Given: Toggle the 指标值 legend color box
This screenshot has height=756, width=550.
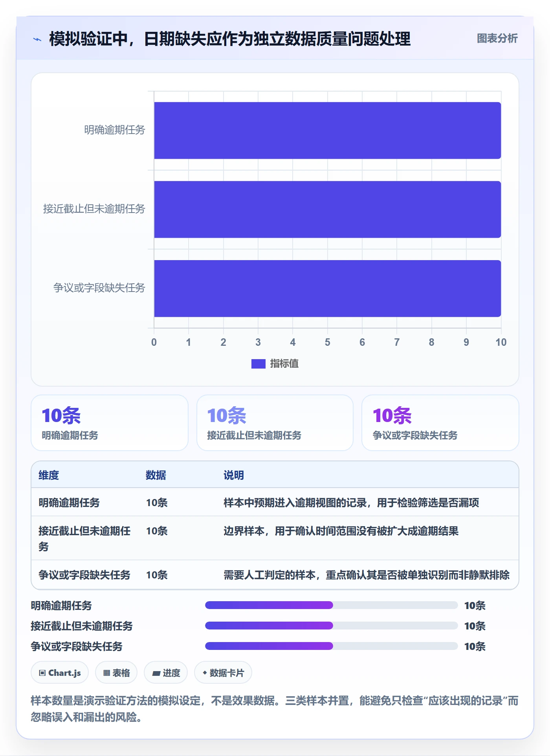Looking at the screenshot, I should coord(258,364).
